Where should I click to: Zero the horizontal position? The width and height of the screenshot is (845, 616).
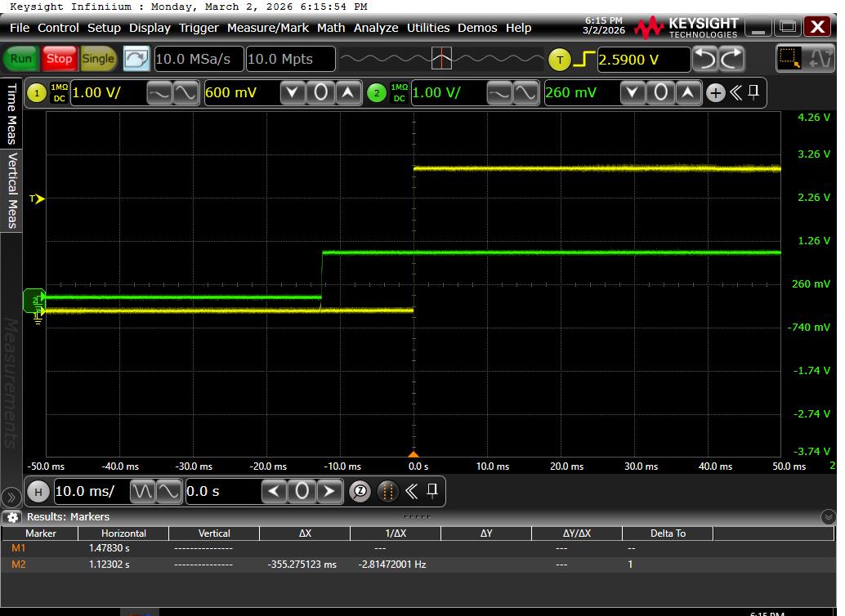302,492
